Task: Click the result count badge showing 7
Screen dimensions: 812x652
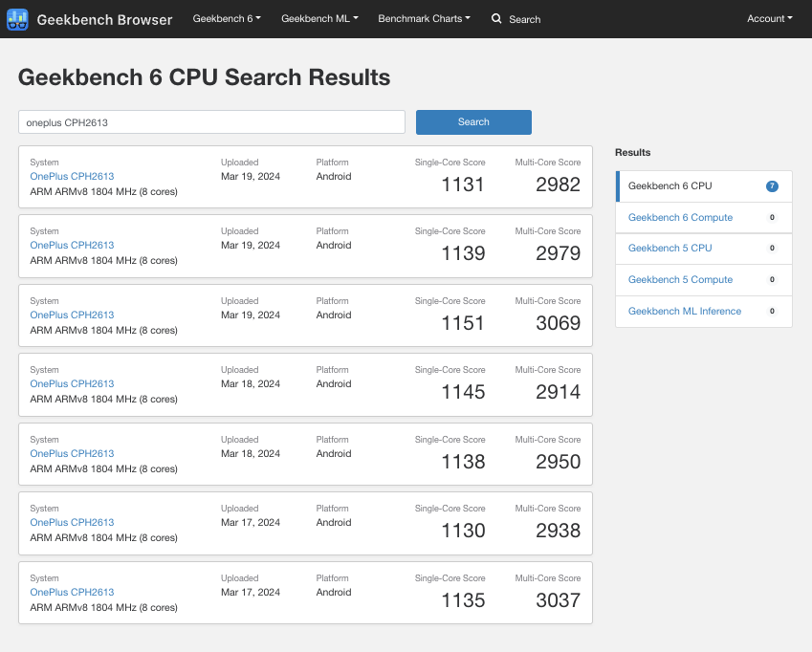Action: pos(772,186)
